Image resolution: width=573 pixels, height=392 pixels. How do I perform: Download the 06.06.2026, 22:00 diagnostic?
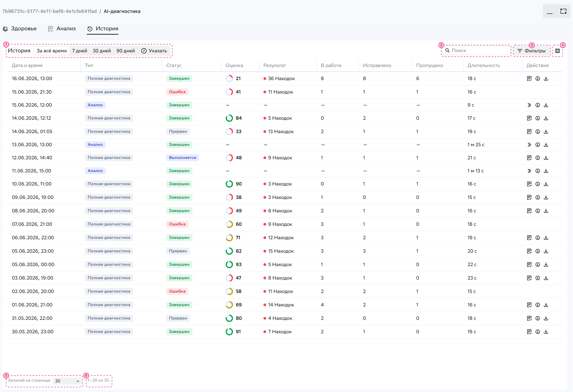[546, 238]
